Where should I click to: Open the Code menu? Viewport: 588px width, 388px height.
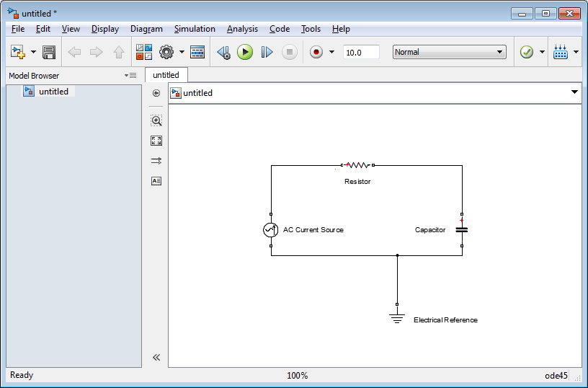point(280,29)
